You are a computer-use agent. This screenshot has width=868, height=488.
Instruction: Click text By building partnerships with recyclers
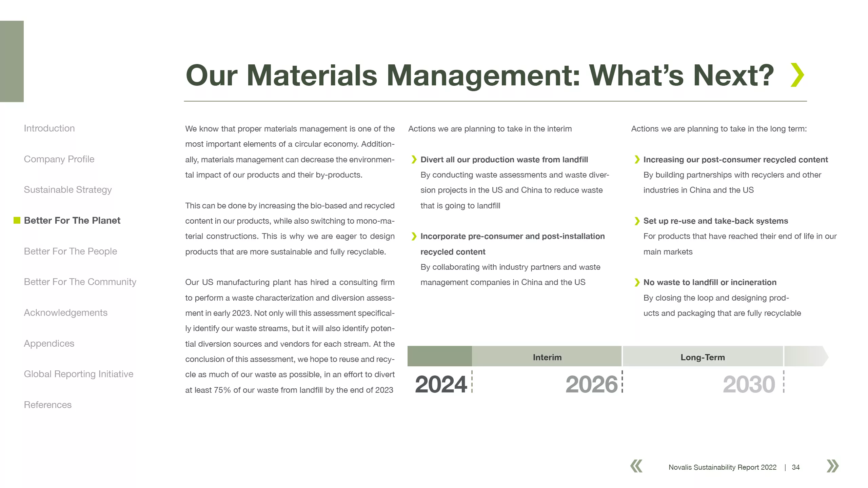pyautogui.click(x=732, y=182)
